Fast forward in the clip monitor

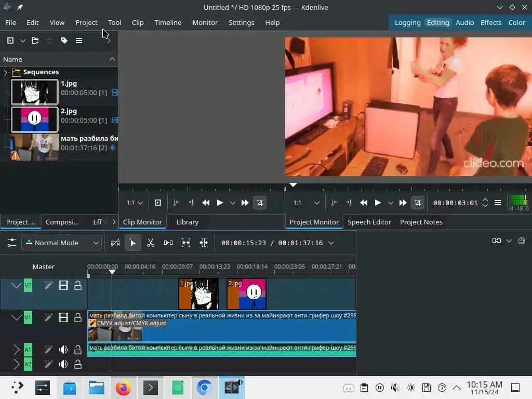point(245,203)
